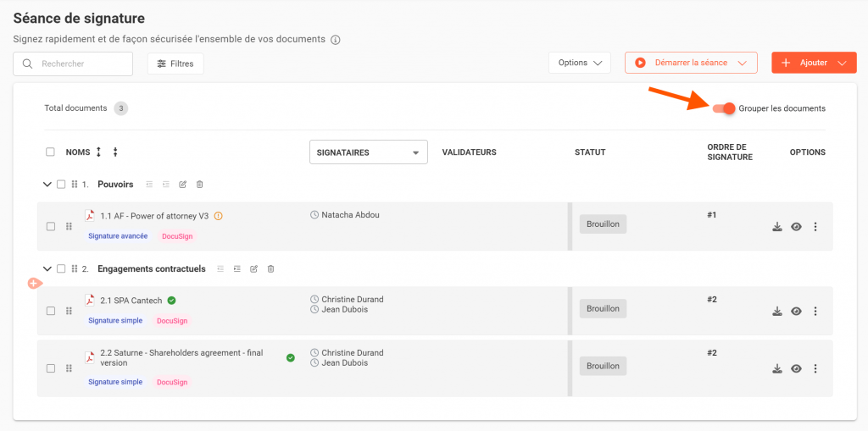Collapse the Pouvoirs group chevron
This screenshot has height=431, width=868.
(x=47, y=185)
